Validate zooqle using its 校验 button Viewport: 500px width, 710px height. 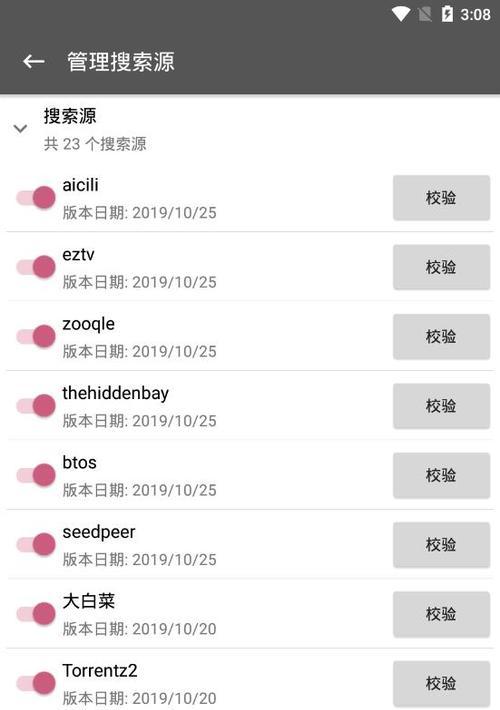[441, 336]
